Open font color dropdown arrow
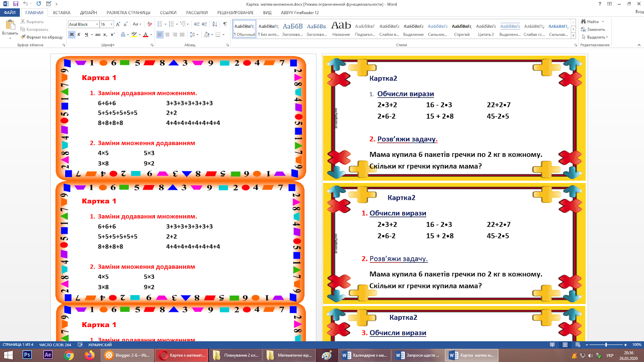The image size is (644, 362). coord(151,35)
